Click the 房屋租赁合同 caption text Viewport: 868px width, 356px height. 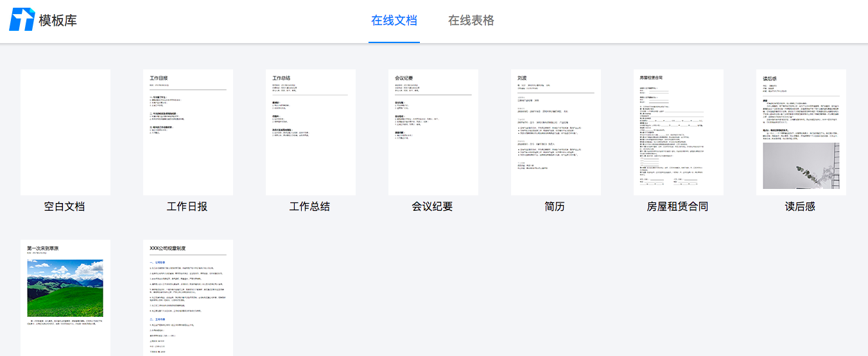[678, 207]
